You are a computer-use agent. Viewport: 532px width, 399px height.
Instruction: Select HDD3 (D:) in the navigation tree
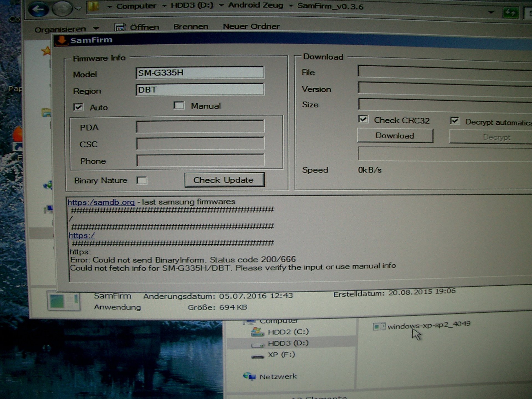[288, 343]
